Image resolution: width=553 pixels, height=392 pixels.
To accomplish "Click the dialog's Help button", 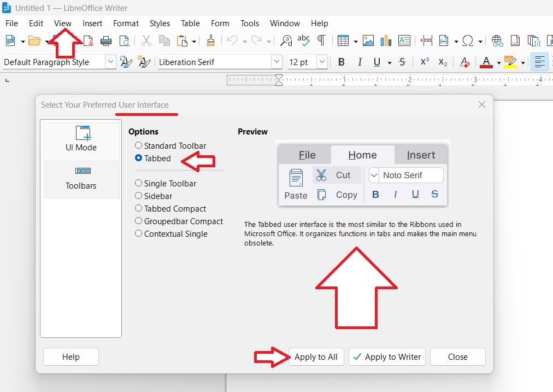I will coord(71,356).
